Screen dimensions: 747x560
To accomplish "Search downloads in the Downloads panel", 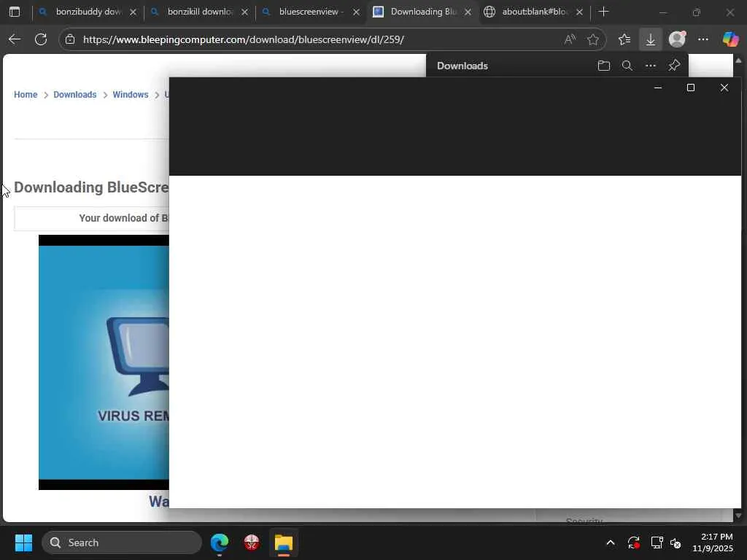I will point(627,66).
